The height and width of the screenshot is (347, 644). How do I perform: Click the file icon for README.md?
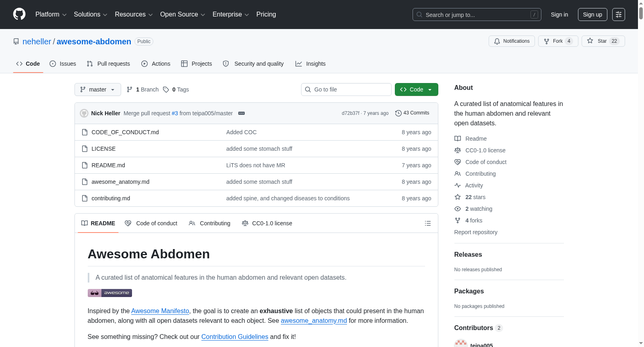[x=85, y=165]
